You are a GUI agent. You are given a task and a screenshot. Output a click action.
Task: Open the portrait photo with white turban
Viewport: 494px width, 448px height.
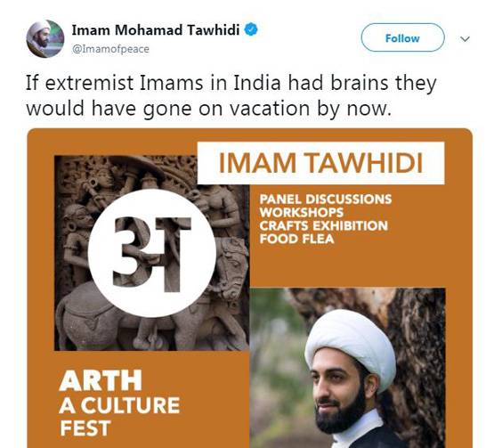click(x=347, y=368)
